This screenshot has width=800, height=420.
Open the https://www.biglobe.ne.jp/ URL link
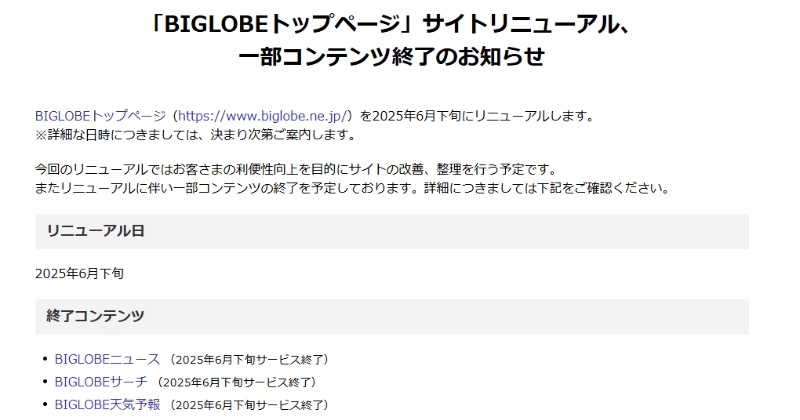coord(262,116)
